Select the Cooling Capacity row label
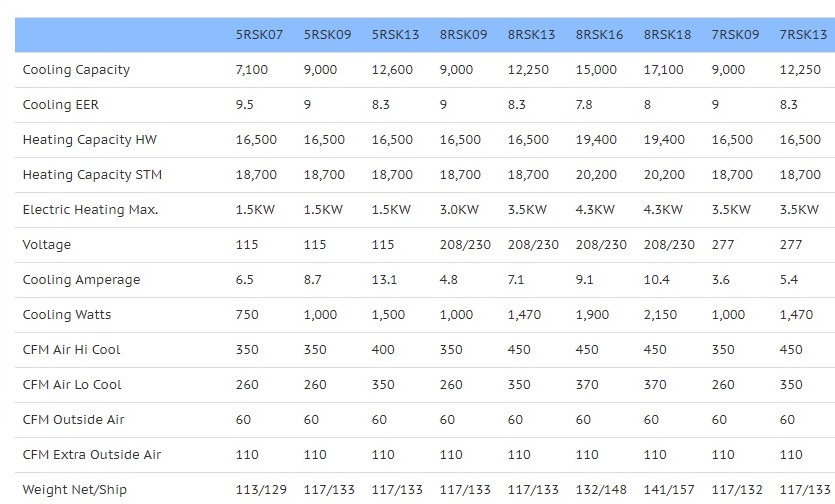The width and height of the screenshot is (835, 504). click(76, 70)
